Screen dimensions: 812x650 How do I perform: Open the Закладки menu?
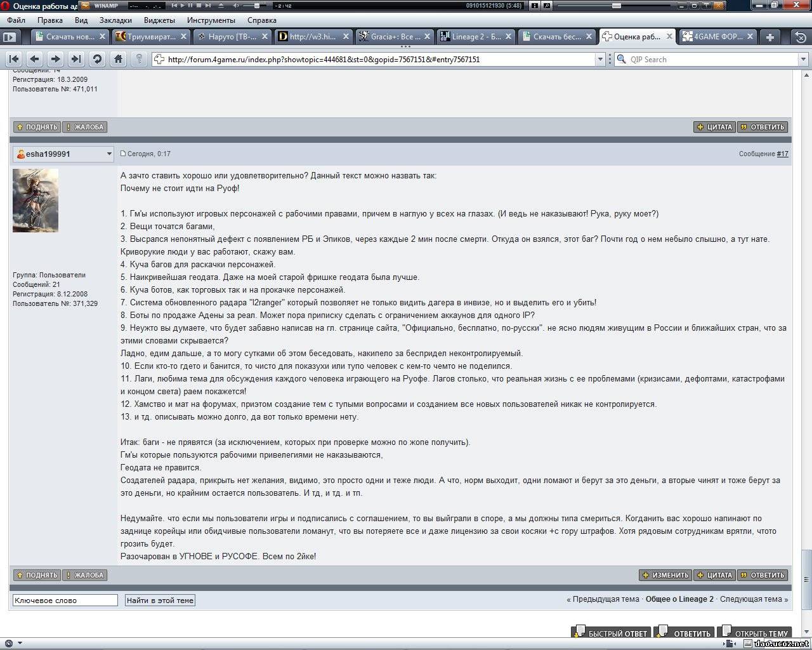pyautogui.click(x=115, y=20)
